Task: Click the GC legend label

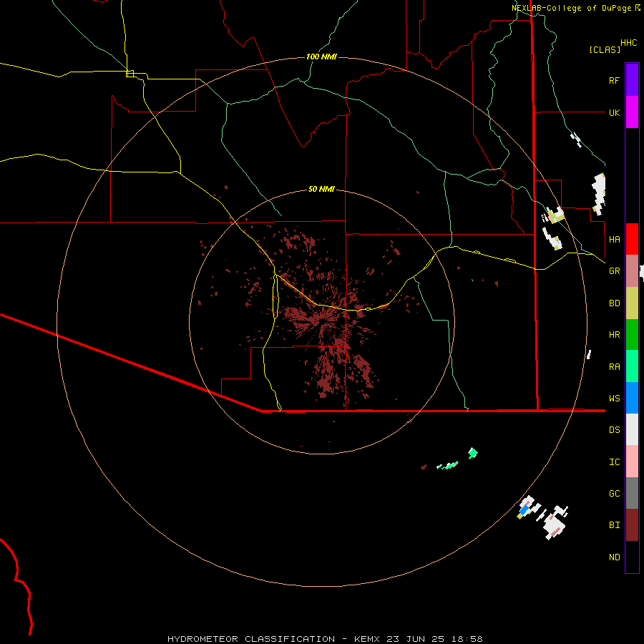Action: click(x=614, y=493)
